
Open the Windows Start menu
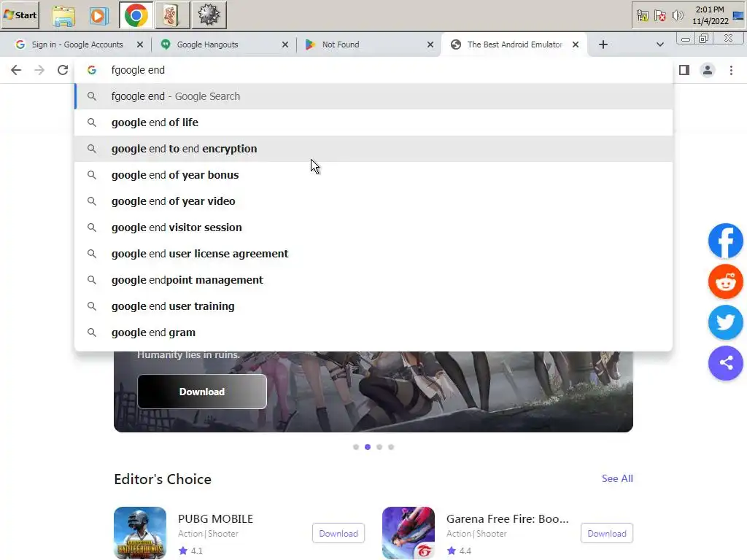[20, 15]
